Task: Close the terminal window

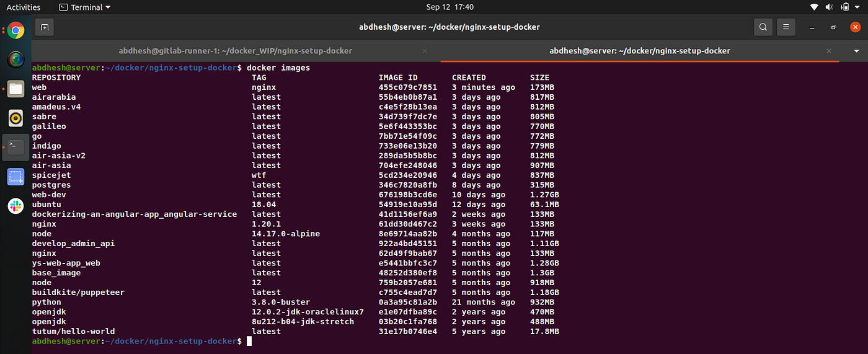Action: point(855,27)
